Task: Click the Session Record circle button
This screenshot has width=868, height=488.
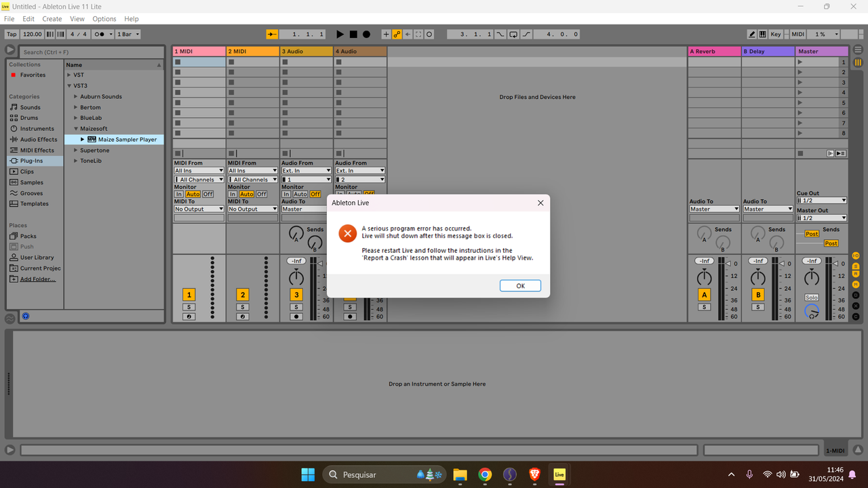Action: click(429, 34)
